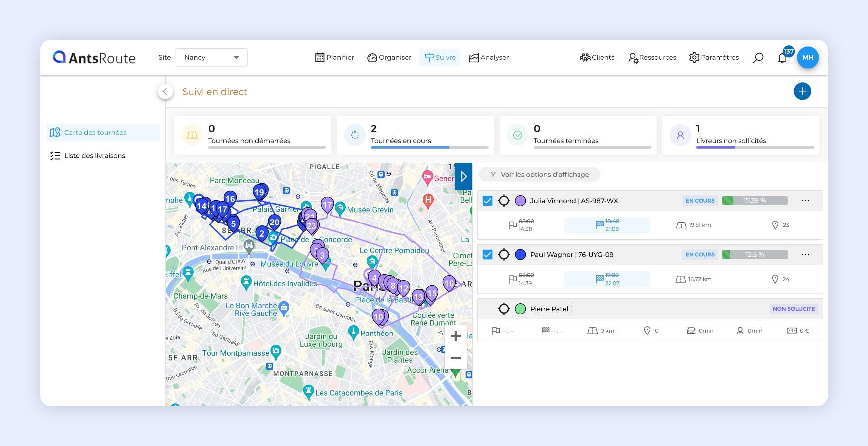Locate Pierre Patel on map target icon
The height and width of the screenshot is (446, 868).
[504, 309]
